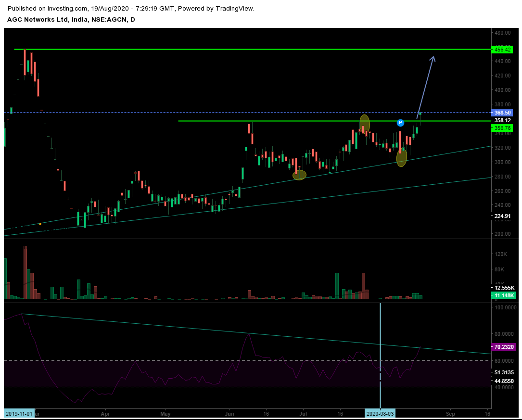This screenshot has height=420, width=522.
Task: Select the green 456.42 price label
Action: click(x=502, y=50)
